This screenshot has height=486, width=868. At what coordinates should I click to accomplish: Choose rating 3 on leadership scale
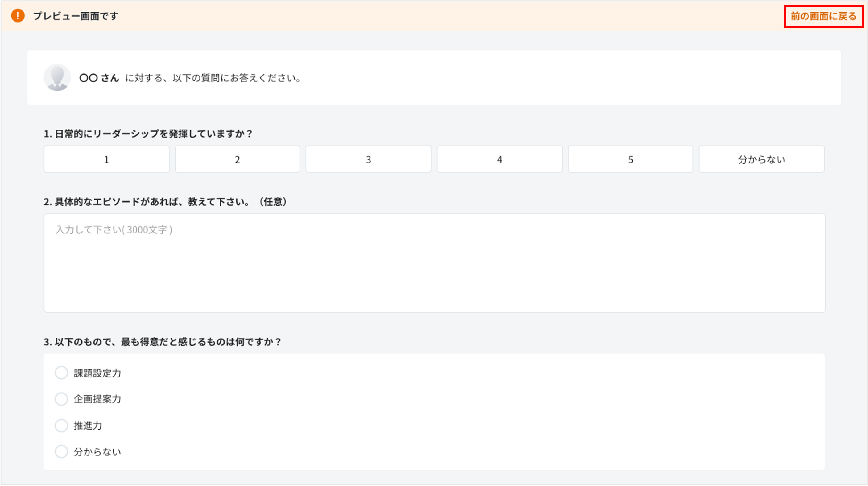click(368, 159)
